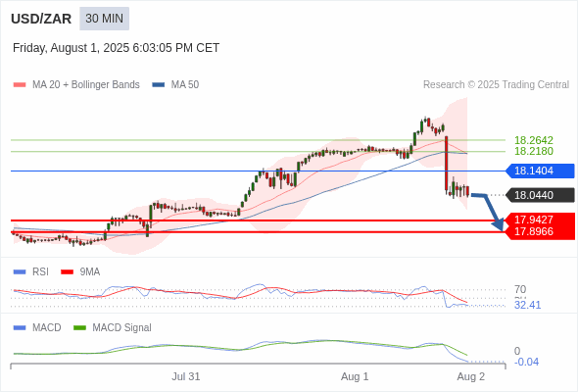This screenshot has height=392, width=578.
Task: Toggle the MA 50 legend entry
Action: [175, 85]
